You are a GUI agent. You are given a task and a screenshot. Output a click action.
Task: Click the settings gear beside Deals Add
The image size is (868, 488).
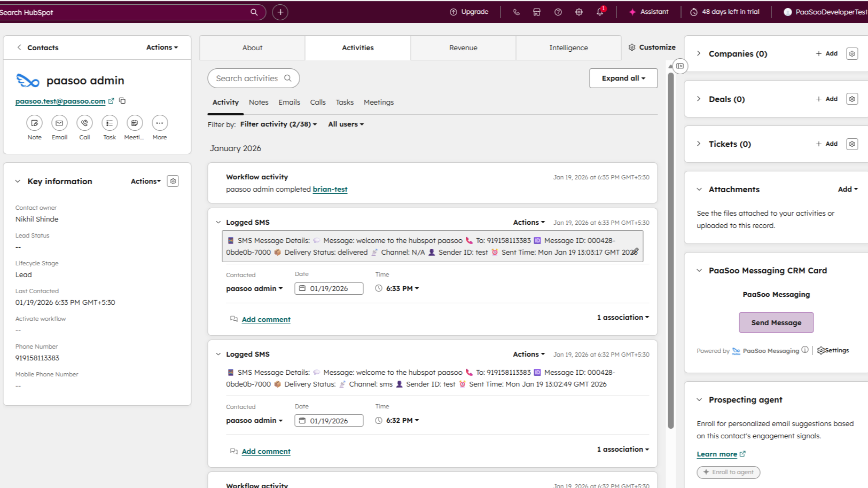851,99
